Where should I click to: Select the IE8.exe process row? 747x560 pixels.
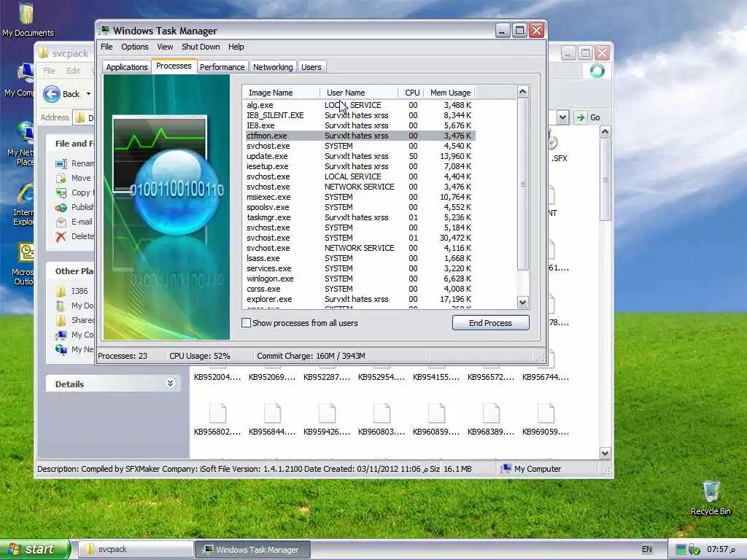(x=359, y=125)
